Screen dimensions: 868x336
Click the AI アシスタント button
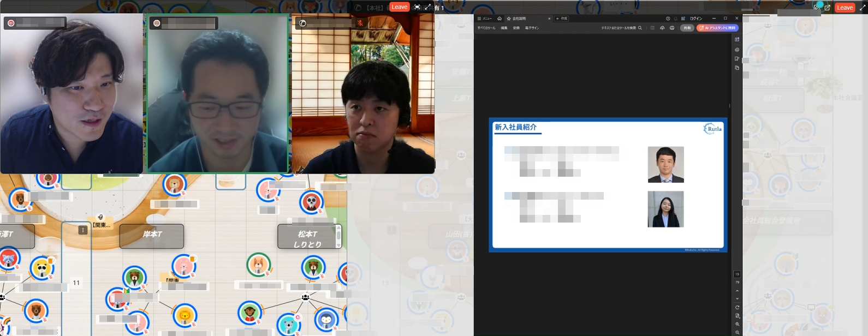[x=717, y=28]
